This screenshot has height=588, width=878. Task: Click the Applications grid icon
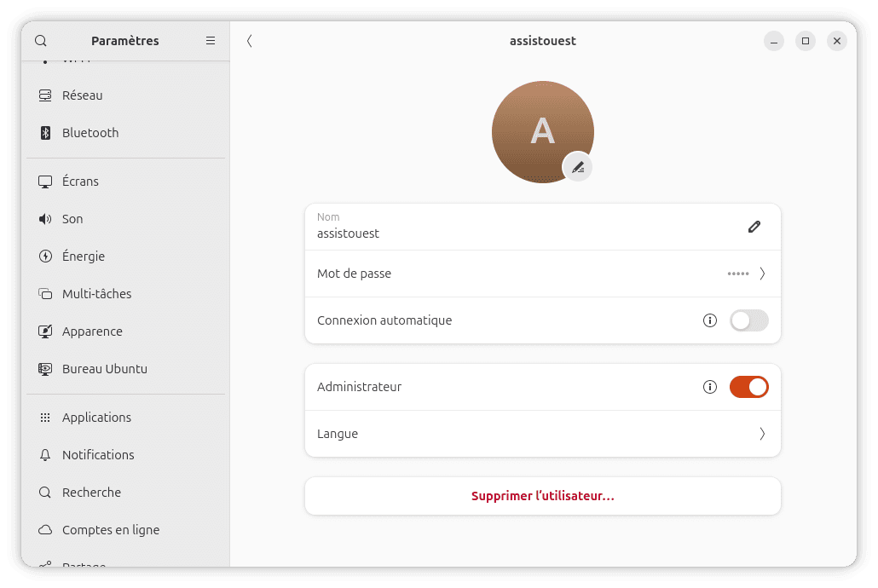click(45, 418)
